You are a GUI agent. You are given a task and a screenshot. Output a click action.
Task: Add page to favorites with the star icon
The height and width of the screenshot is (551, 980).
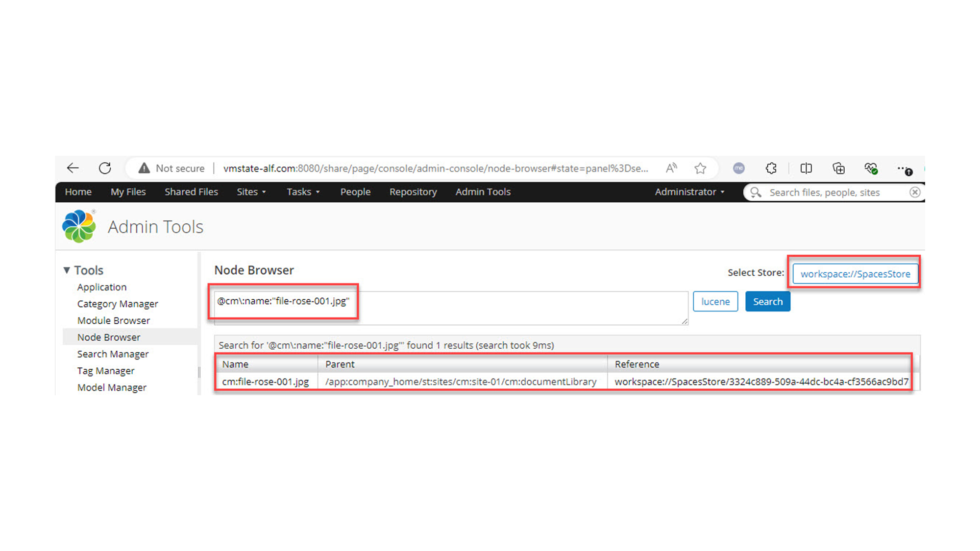700,168
